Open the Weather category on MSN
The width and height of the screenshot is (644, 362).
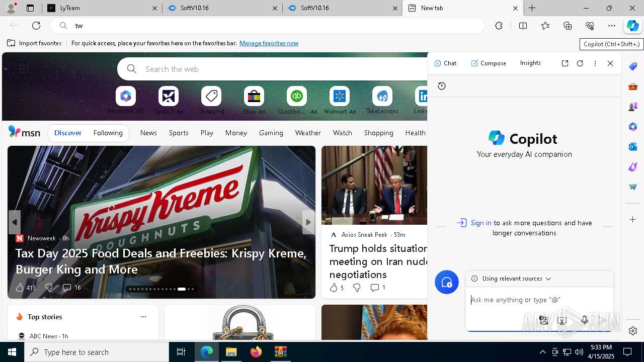[x=308, y=133]
